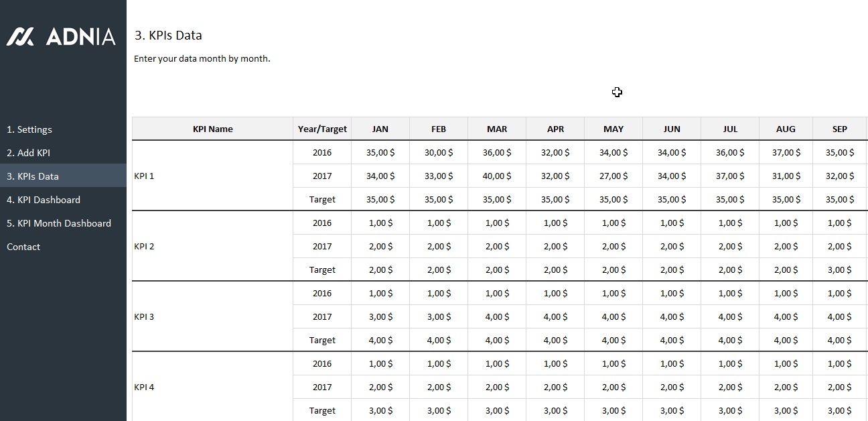Navigate to KPI Month Dashboard
868x421 pixels.
pyautogui.click(x=59, y=223)
